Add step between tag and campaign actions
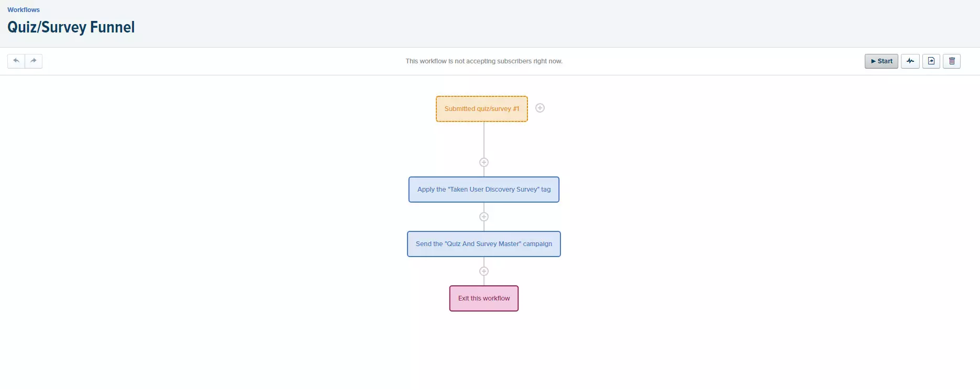 (484, 217)
